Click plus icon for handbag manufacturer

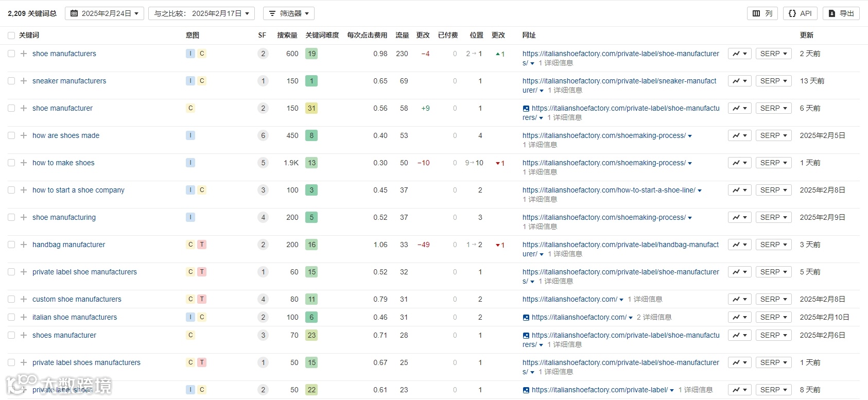(x=24, y=245)
